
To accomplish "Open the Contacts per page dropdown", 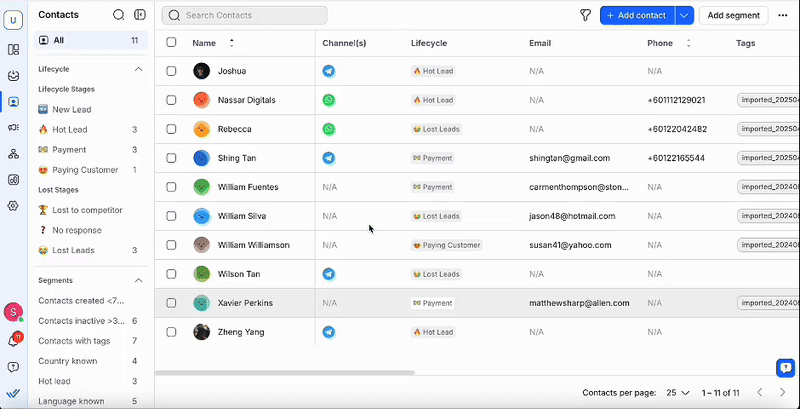I will [x=678, y=392].
